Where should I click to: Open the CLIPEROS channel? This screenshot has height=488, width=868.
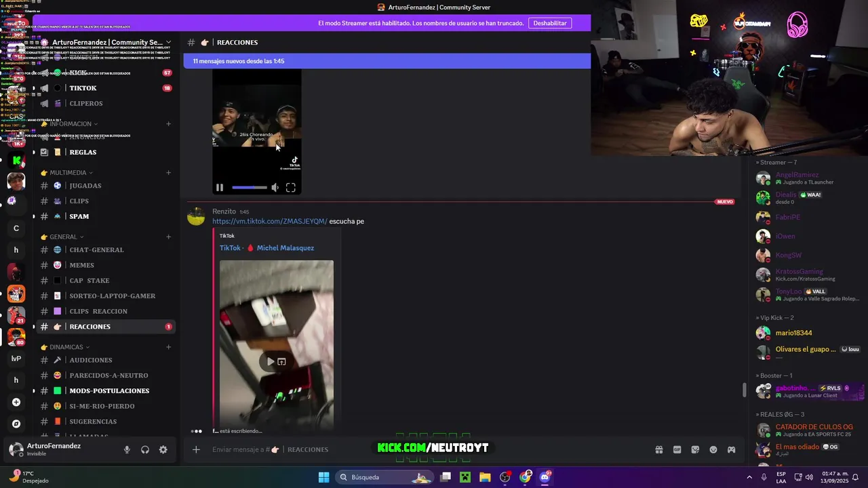pos(106,104)
